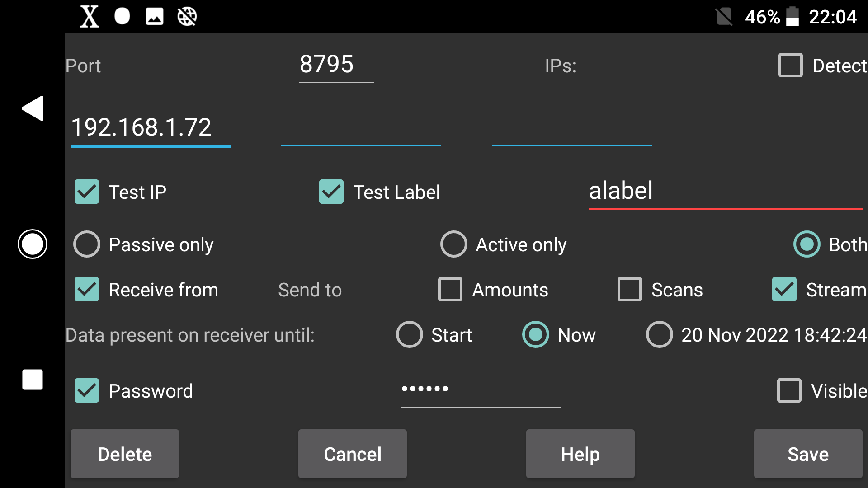Click the IP address input field

coord(150,127)
